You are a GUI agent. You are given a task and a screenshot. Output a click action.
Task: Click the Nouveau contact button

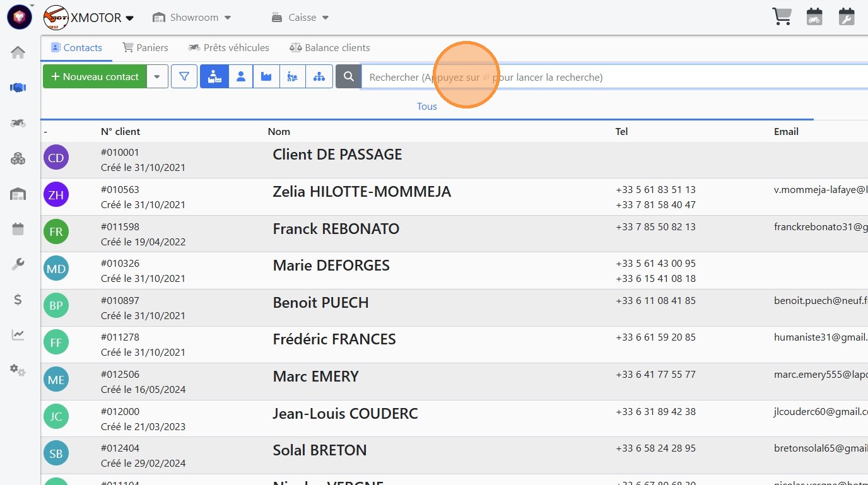tap(95, 77)
